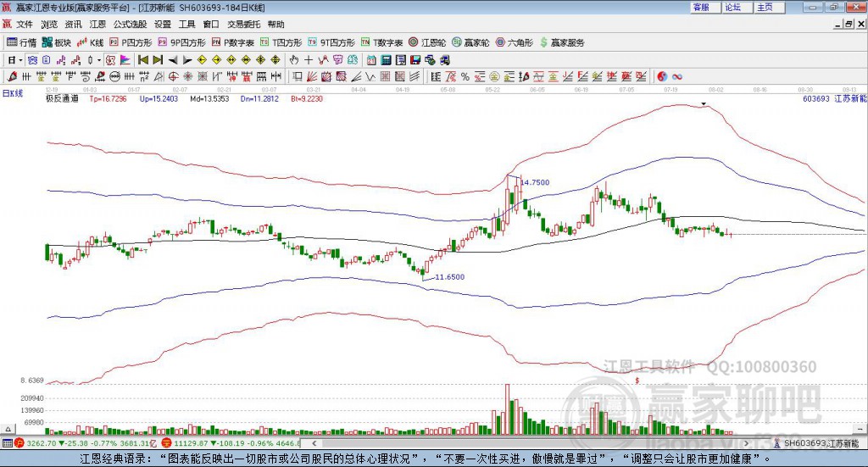The width and height of the screenshot is (868, 467).
Task: Click the up triangle beside volume panel
Action: tap(8, 430)
